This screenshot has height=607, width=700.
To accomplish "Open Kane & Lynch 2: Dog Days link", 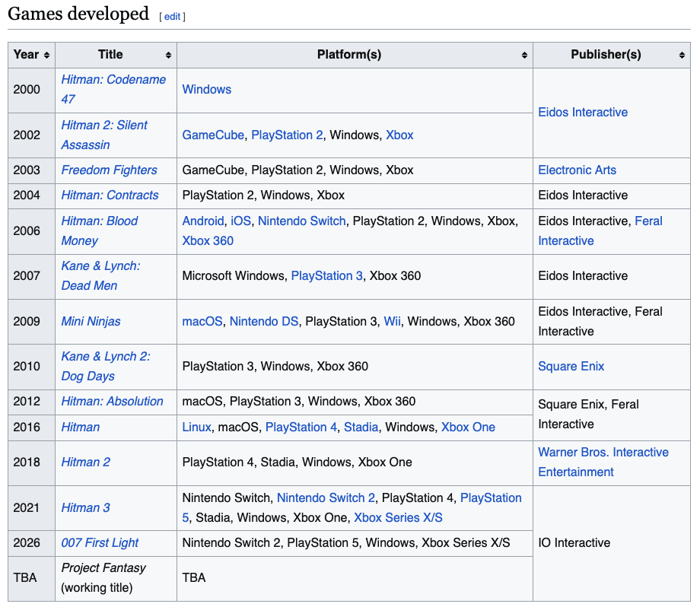I will [x=106, y=366].
